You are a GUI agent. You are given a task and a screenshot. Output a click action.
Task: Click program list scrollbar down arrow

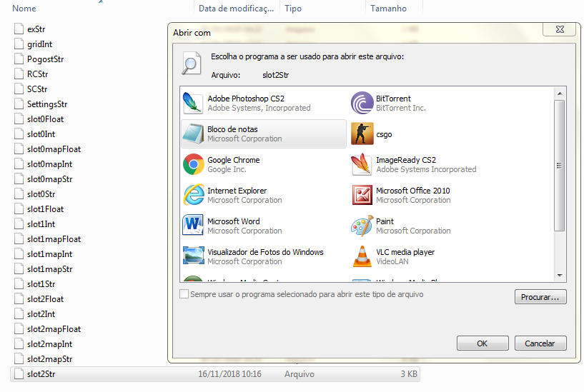pos(560,276)
